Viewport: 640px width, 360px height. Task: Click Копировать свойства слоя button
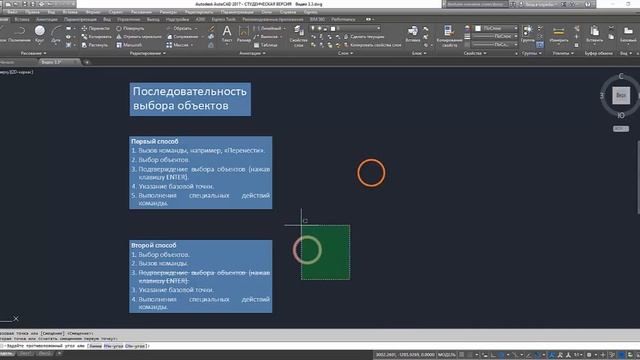(x=372, y=45)
